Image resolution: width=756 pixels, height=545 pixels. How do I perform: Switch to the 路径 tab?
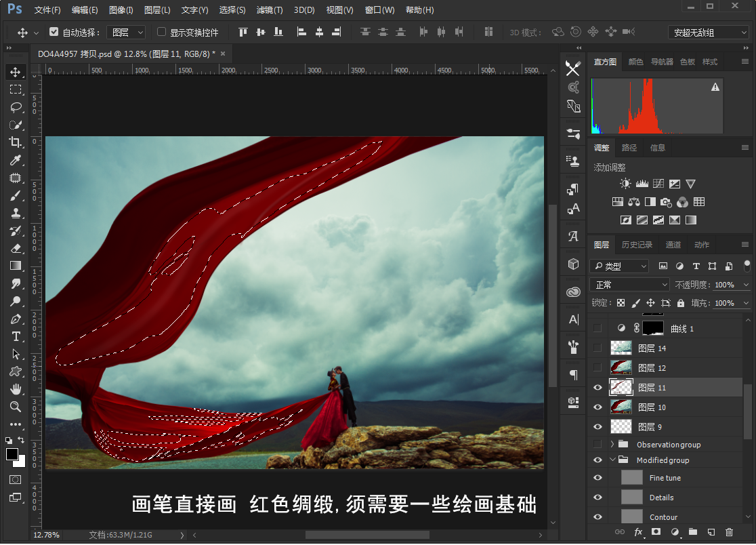click(629, 148)
